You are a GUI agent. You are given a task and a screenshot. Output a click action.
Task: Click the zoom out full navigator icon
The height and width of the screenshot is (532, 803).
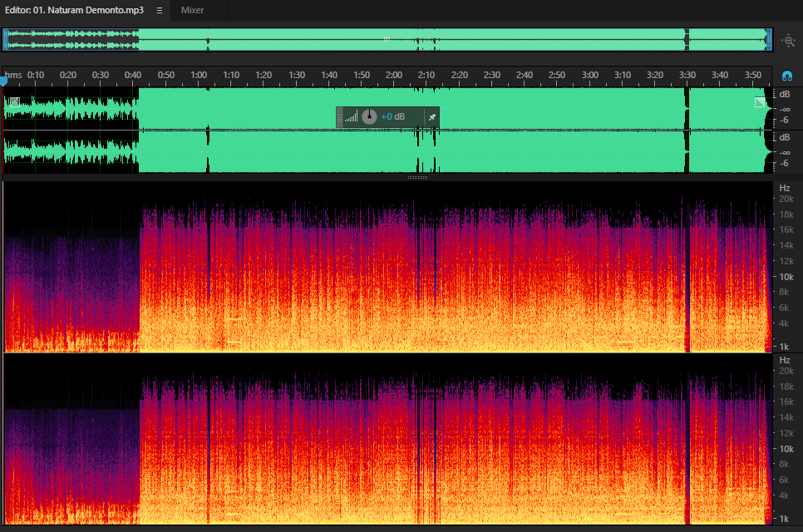tap(788, 41)
